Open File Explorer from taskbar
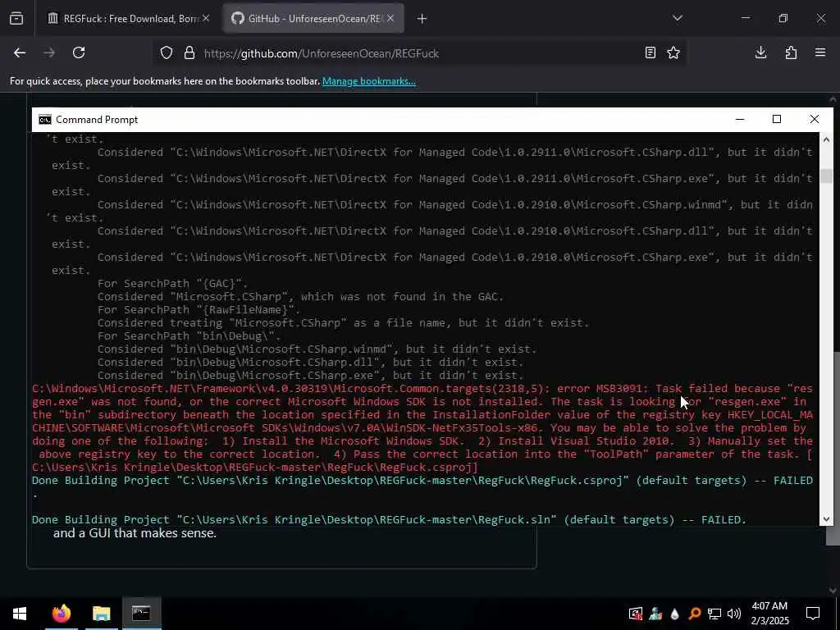 click(x=101, y=614)
